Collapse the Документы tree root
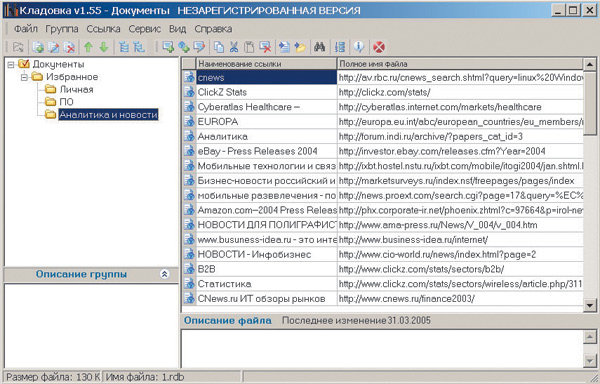Screen dimensions: 600x384 [11, 64]
